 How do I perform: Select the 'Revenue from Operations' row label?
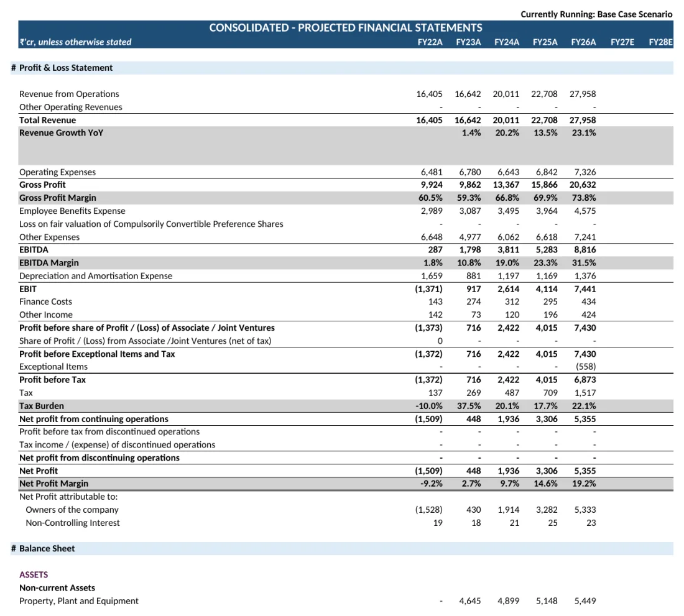(x=69, y=94)
